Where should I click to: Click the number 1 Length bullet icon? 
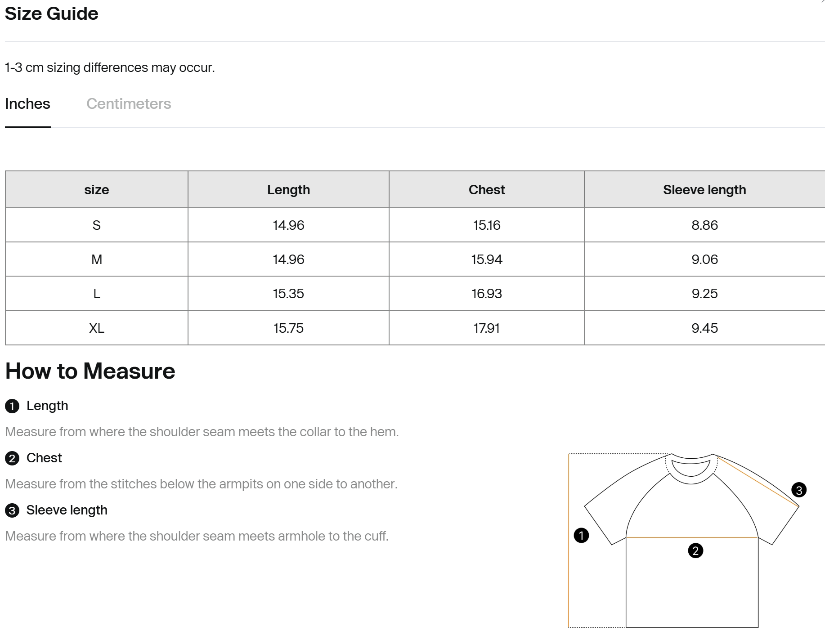12,406
